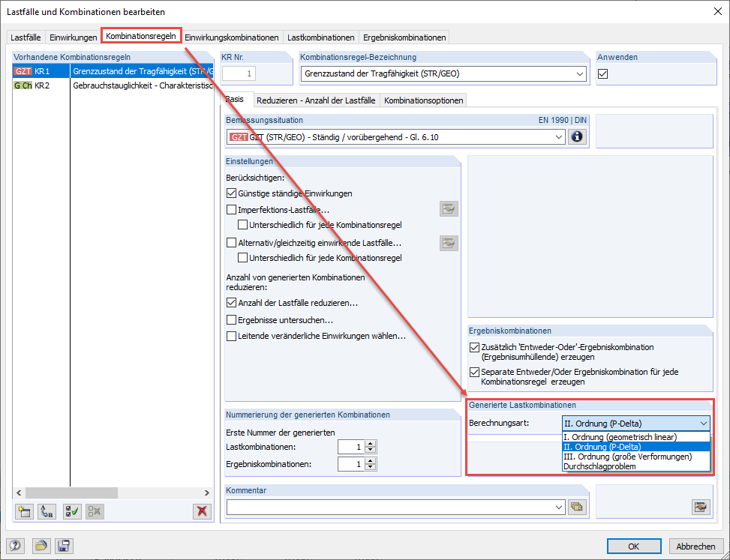This screenshot has width=730, height=560.
Task: Cancel the dialog via Abbrechen
Action: [x=696, y=546]
